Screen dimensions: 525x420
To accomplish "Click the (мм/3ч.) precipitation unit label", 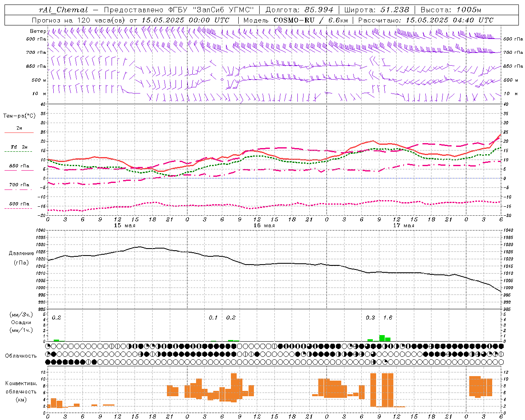I will point(21,315).
